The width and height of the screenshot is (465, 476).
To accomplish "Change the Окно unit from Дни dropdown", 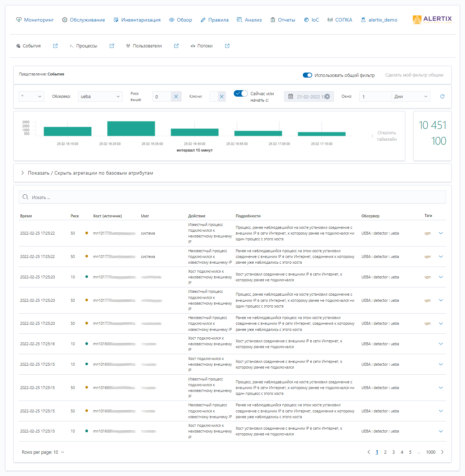I will click(410, 96).
